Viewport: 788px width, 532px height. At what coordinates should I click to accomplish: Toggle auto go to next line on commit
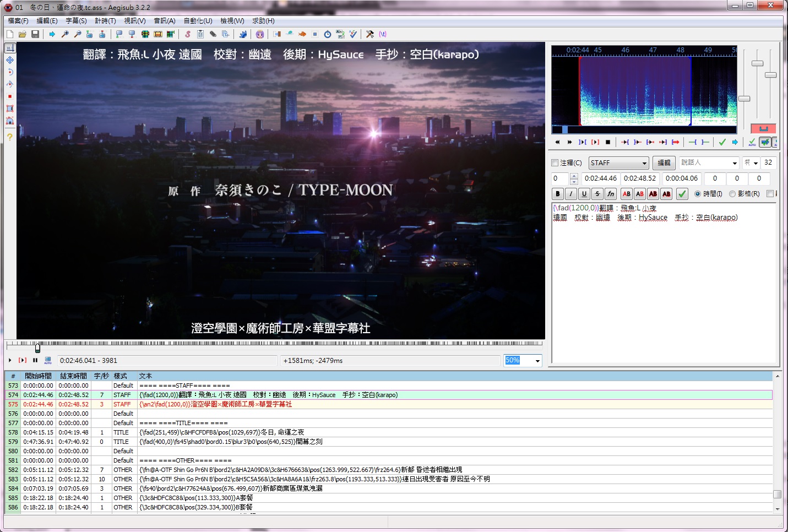[765, 142]
